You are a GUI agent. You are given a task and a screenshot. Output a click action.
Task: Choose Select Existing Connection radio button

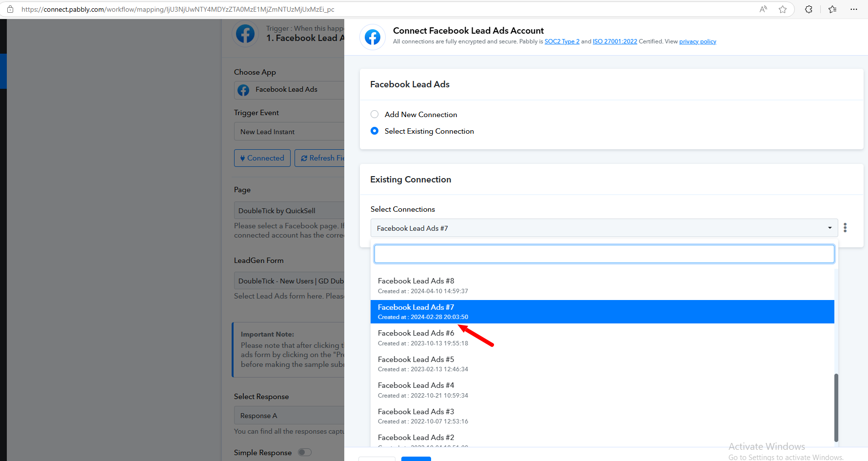[375, 131]
